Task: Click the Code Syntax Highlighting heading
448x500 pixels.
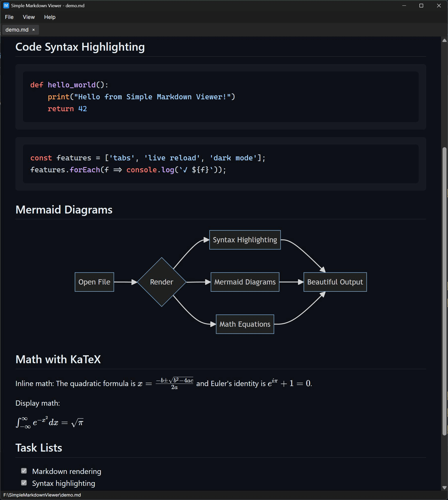Action: pyautogui.click(x=80, y=47)
